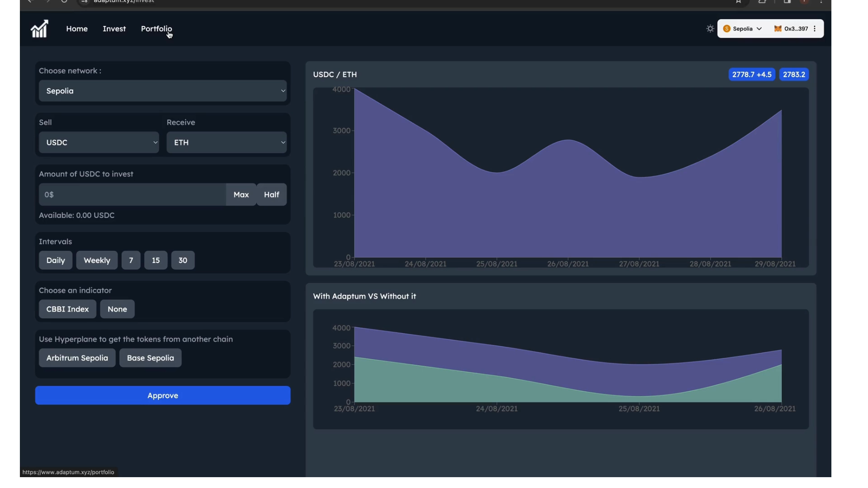Click the orange Sepolia network badge icon
The height and width of the screenshot is (488, 868).
726,28
